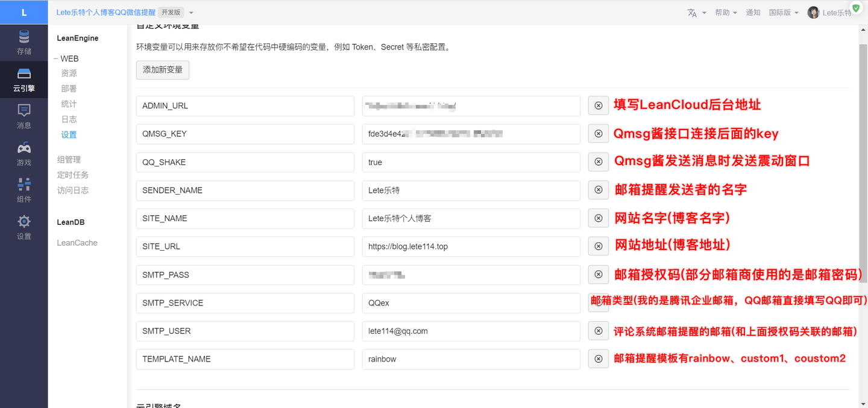Click the blue "L" app logo
The height and width of the screenshot is (408, 868).
click(24, 12)
